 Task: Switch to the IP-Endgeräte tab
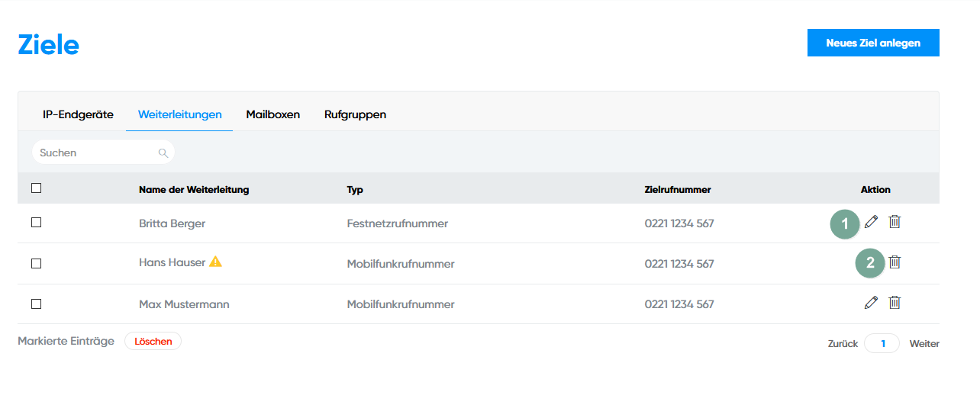[x=78, y=114]
